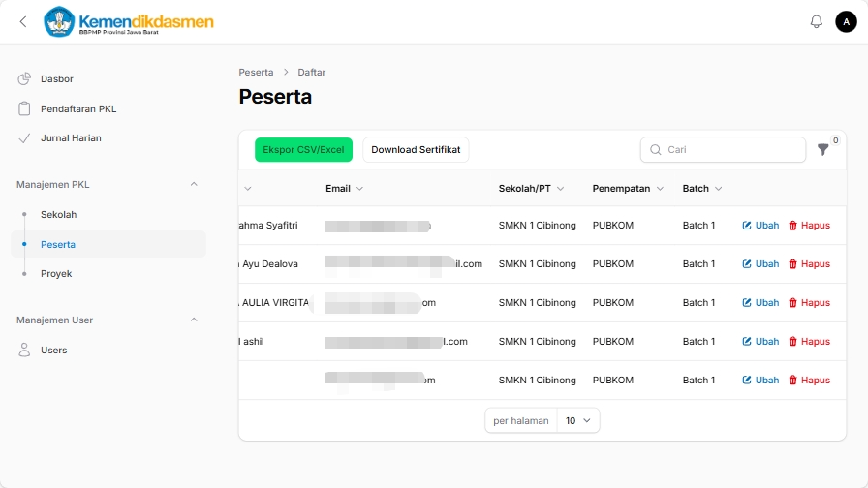Open the Kemendikdasmen logo home

129,21
